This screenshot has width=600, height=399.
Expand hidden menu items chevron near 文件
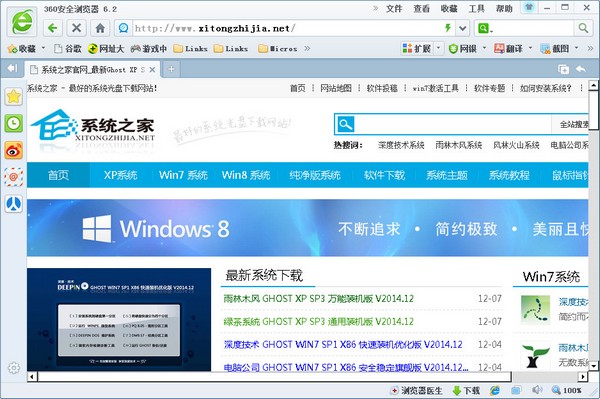click(x=375, y=8)
